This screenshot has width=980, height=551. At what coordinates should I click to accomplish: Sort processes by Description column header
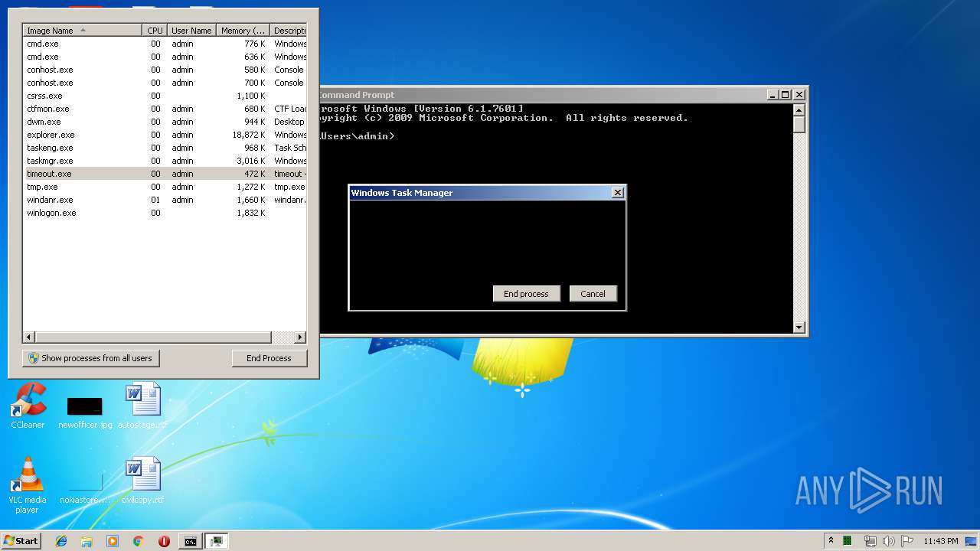pos(289,31)
